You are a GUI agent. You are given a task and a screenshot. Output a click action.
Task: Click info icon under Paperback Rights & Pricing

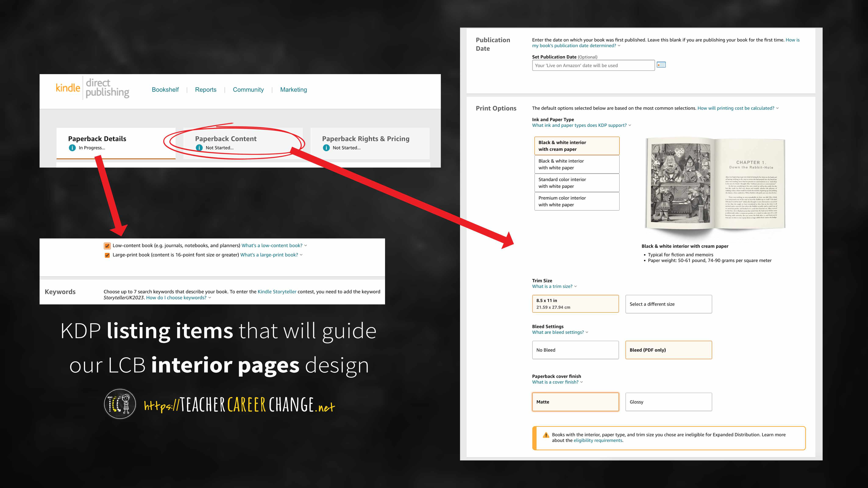point(326,148)
